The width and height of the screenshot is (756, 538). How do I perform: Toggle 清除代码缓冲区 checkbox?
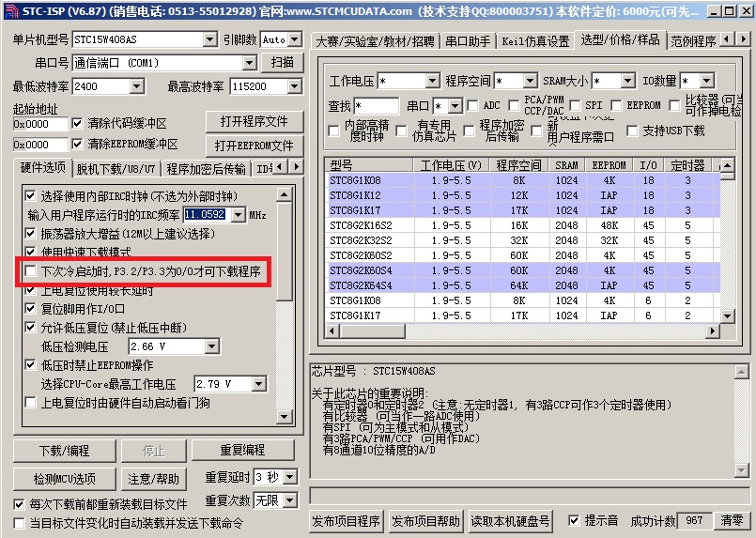click(77, 123)
